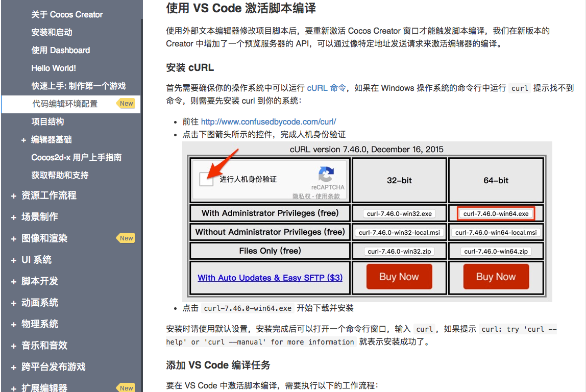Download curl-7.46.0-win64.exe
Image resolution: width=586 pixels, height=392 pixels.
tap(496, 214)
